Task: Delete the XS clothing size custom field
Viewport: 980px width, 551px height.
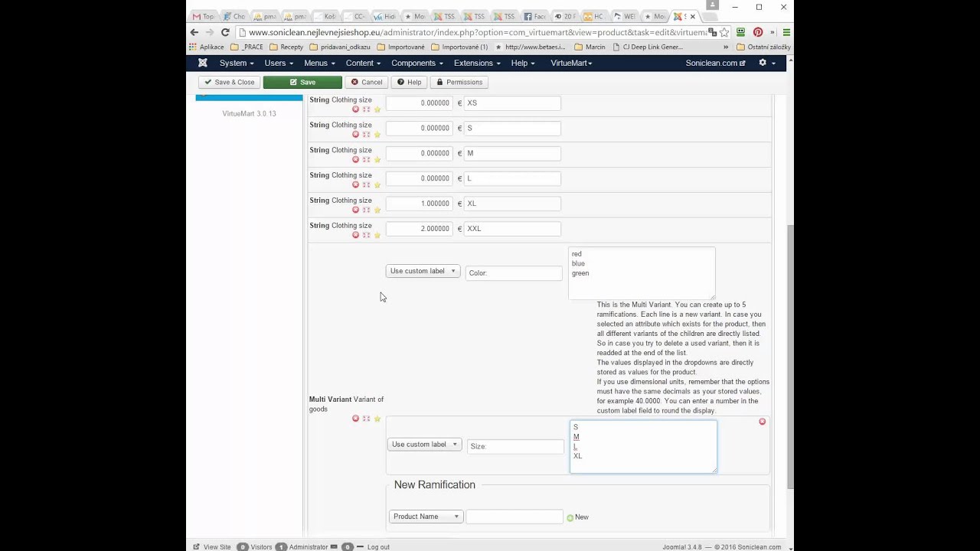Action: tap(355, 109)
